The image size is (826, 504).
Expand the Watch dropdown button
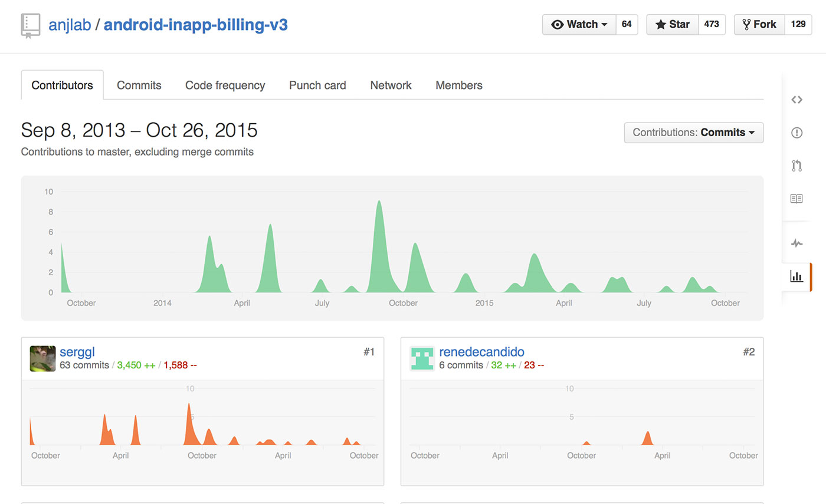[579, 24]
